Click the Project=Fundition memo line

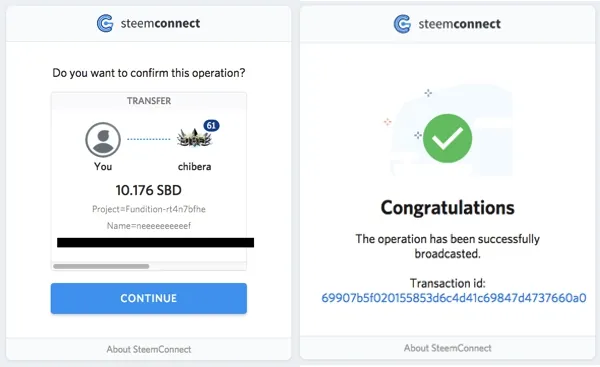point(149,209)
